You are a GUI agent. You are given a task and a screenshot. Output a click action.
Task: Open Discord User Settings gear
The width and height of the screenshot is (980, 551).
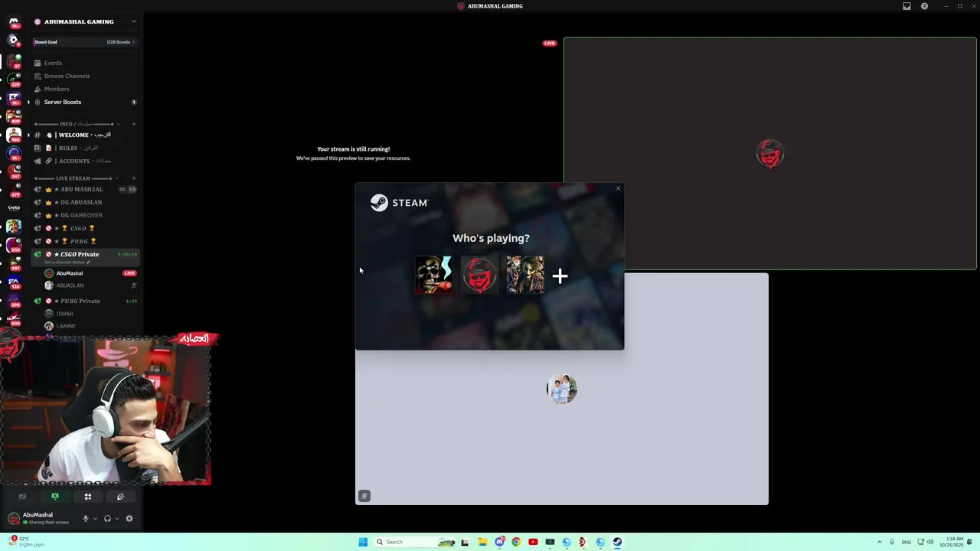[x=129, y=518]
